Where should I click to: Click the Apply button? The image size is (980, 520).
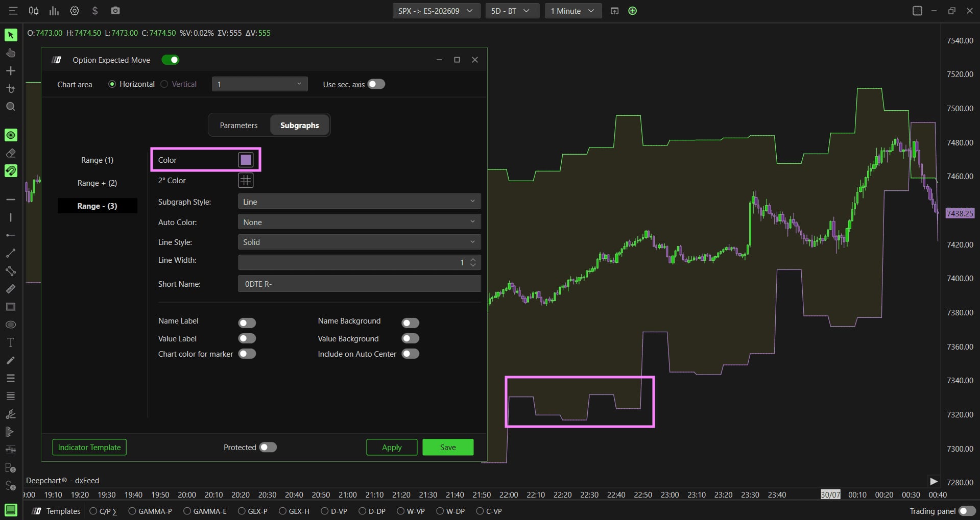coord(392,447)
